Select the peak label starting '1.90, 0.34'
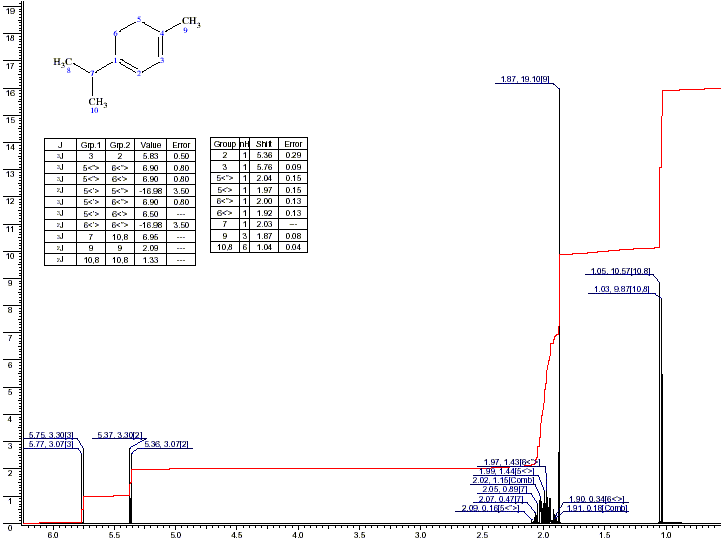724x542 pixels. [x=597, y=499]
